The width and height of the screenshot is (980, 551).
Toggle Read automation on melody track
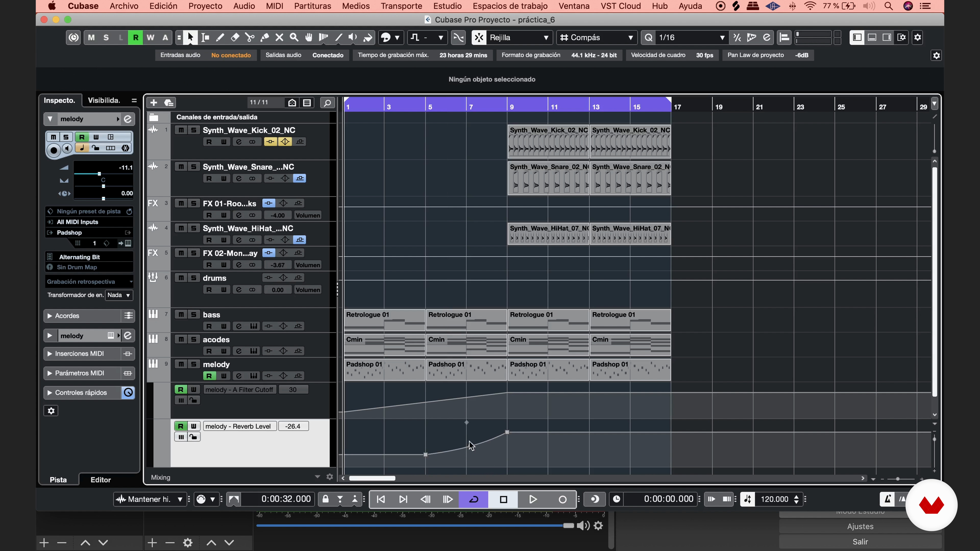click(x=209, y=376)
